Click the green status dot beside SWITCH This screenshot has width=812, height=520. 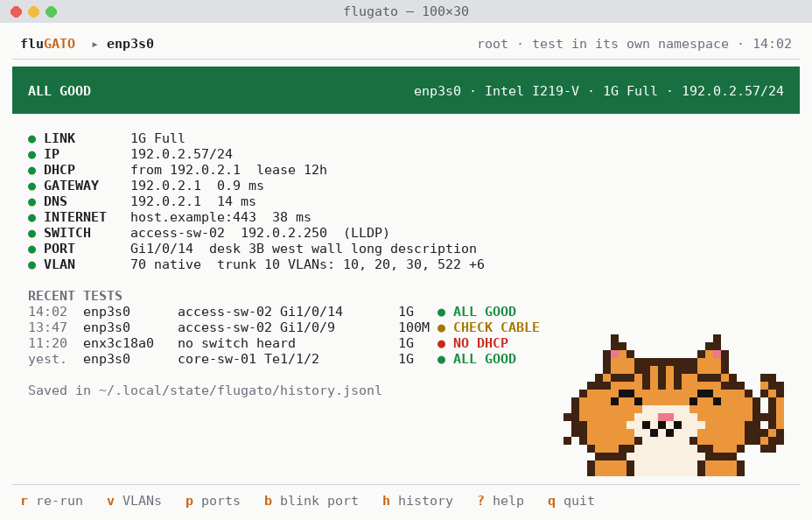[x=32, y=234]
